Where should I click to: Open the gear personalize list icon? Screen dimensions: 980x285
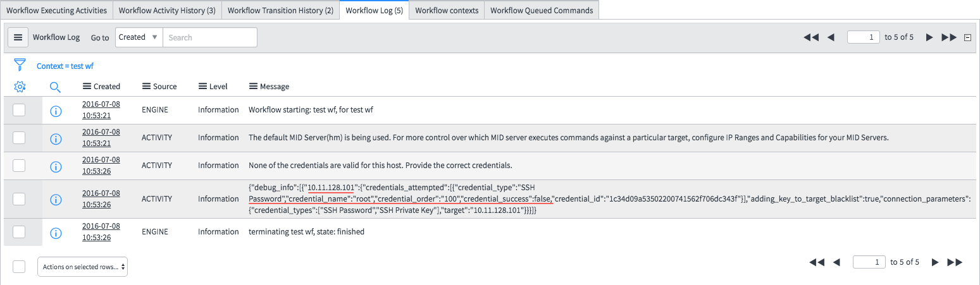tap(20, 87)
